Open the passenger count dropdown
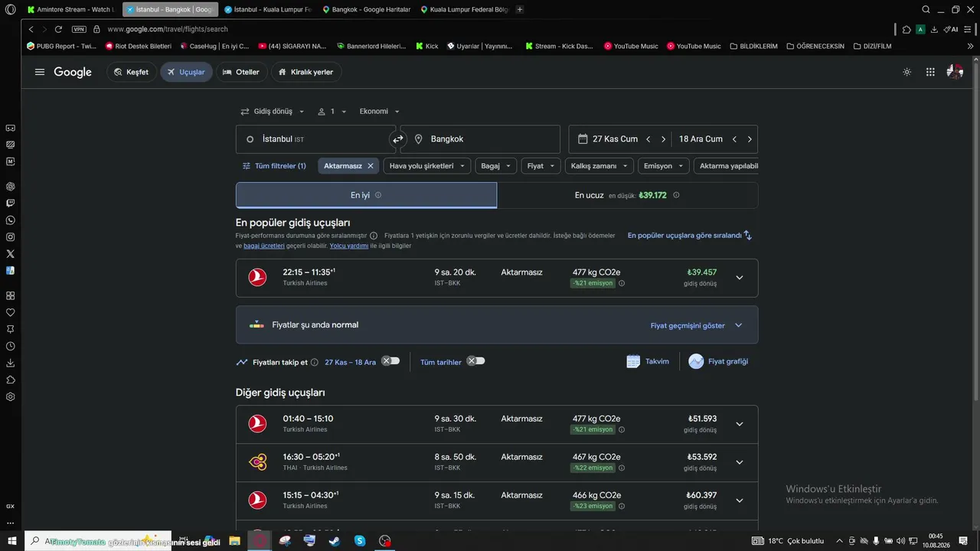Image resolution: width=980 pixels, height=551 pixels. coord(332,112)
